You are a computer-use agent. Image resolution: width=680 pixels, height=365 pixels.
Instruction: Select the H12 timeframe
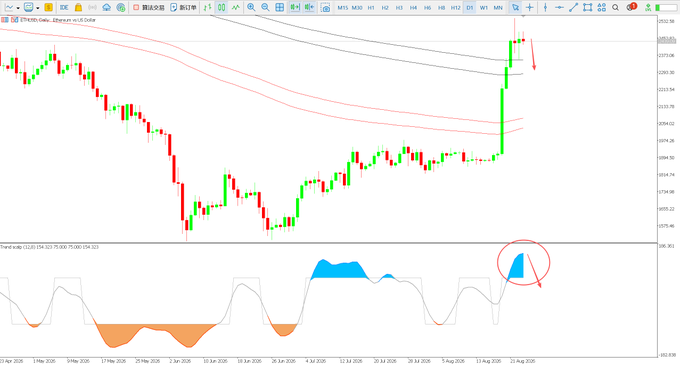pyautogui.click(x=455, y=8)
